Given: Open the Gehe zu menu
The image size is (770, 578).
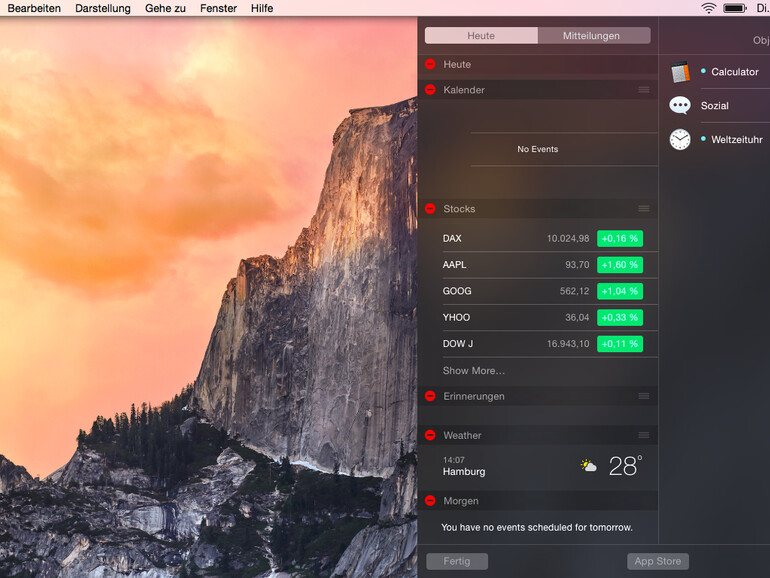Looking at the screenshot, I should coord(165,8).
